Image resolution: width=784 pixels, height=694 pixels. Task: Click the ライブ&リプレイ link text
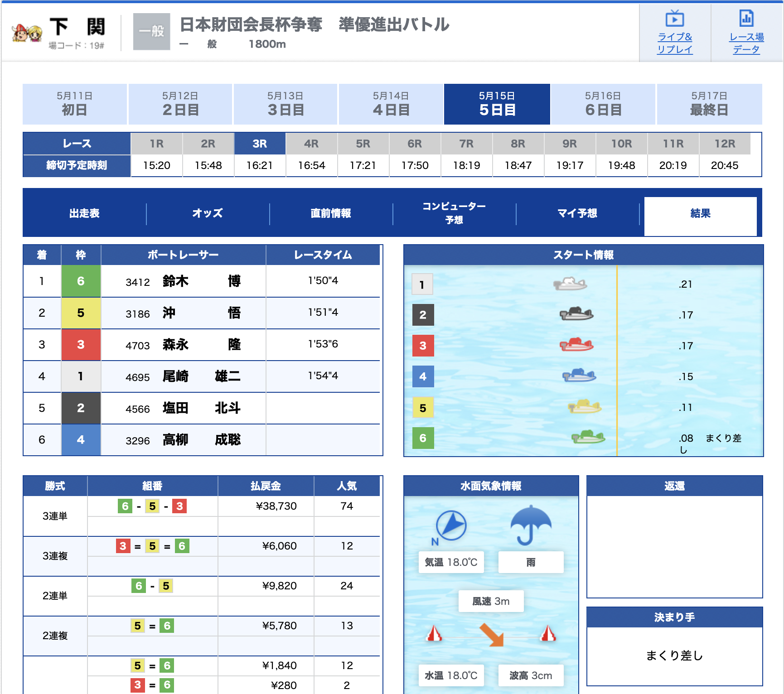point(674,43)
